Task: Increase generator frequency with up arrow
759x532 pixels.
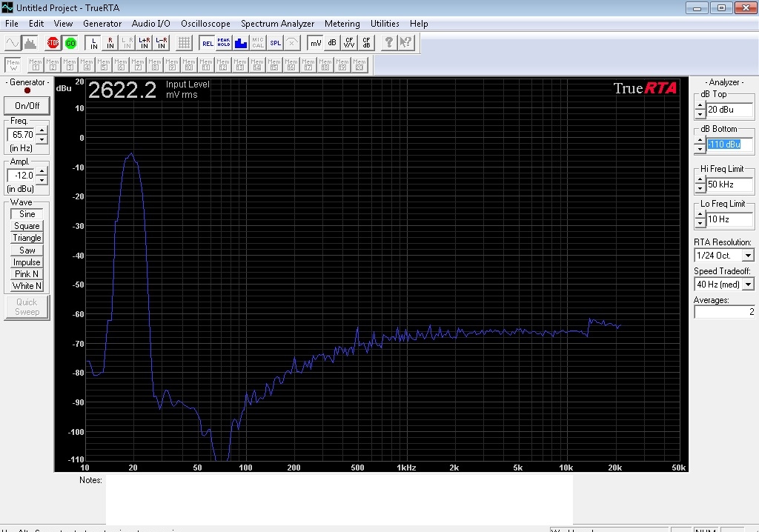Action: [42, 130]
